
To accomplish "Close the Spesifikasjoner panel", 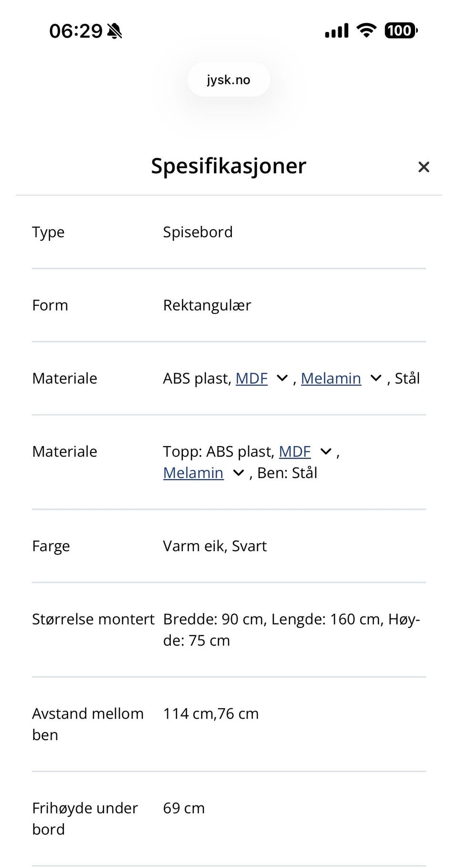I will tap(423, 167).
